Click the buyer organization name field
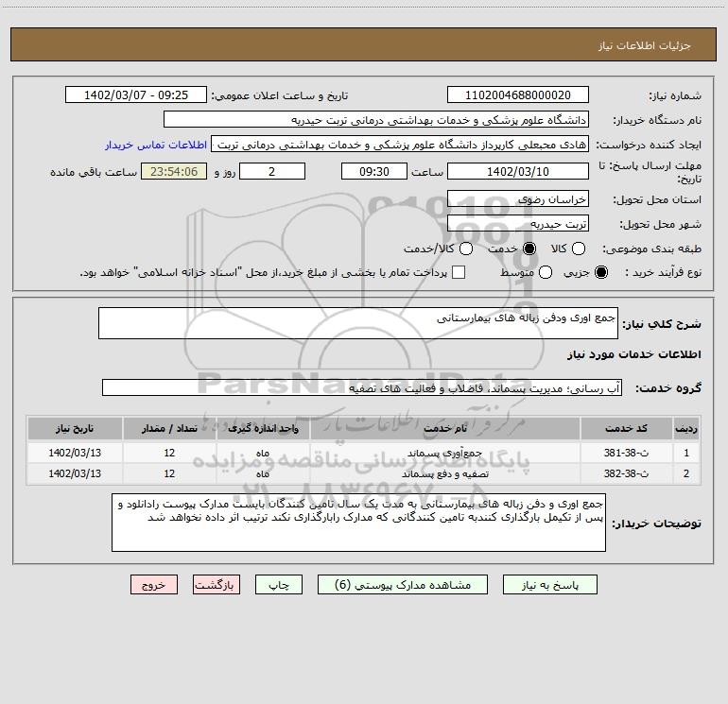Image resolution: width=728 pixels, height=704 pixels. pos(376,120)
